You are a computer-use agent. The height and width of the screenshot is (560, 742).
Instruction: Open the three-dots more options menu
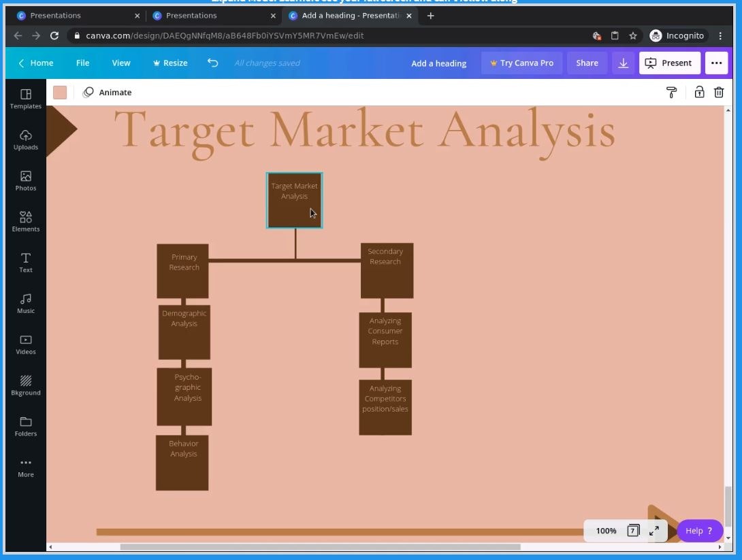[x=716, y=63]
